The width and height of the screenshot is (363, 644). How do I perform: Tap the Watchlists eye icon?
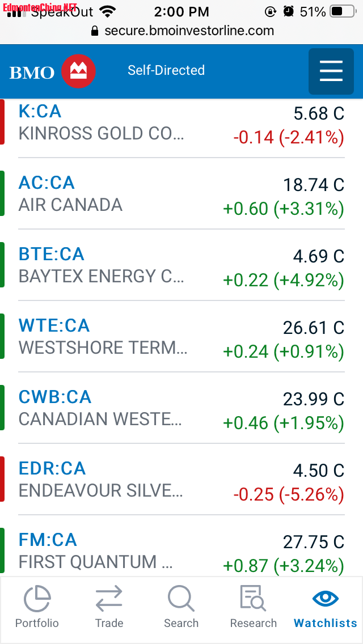pyautogui.click(x=326, y=599)
